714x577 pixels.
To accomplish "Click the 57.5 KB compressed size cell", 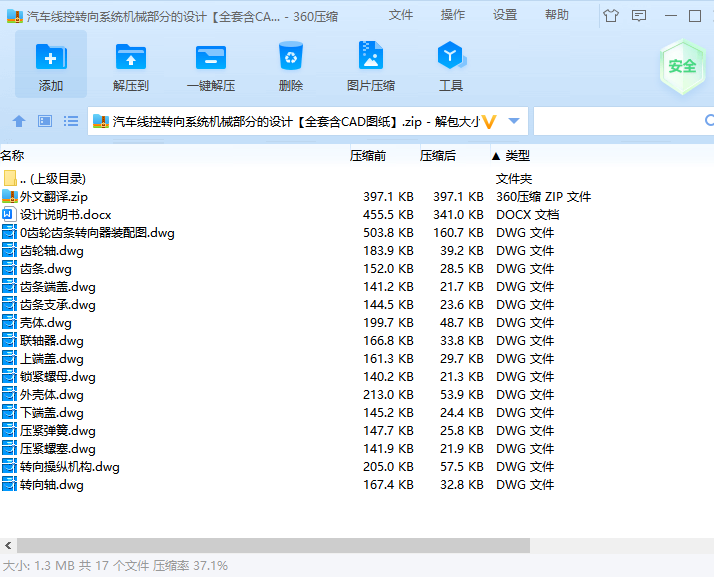I will click(x=461, y=466).
